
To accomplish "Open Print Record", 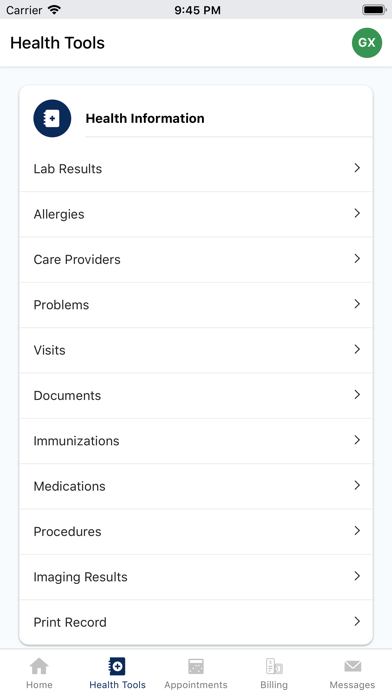I will 196,622.
